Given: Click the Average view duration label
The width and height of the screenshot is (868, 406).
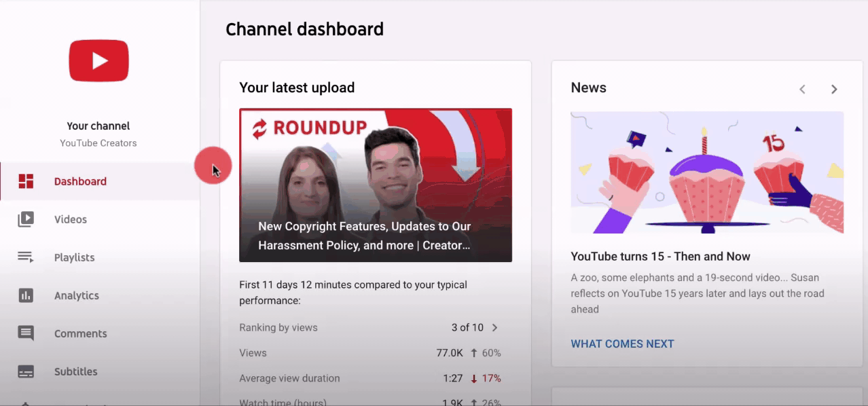Looking at the screenshot, I should point(289,378).
